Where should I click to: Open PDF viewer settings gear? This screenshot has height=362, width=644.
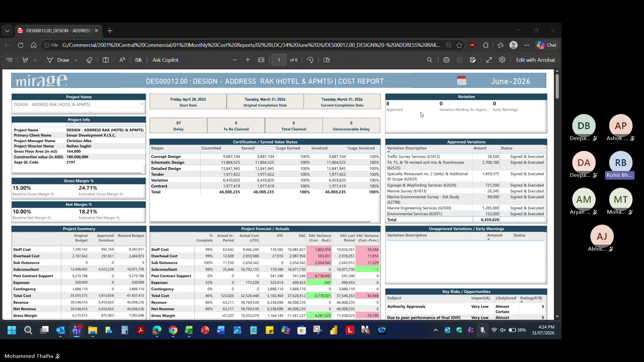[502, 60]
